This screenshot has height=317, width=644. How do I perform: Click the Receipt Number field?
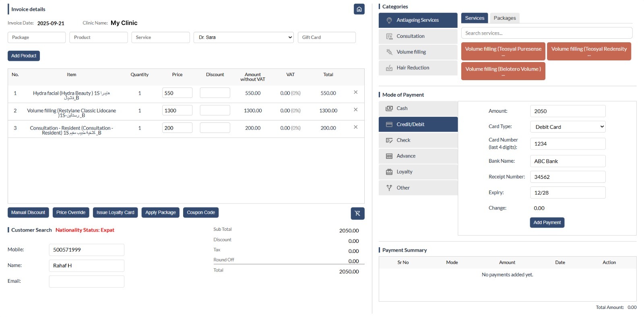tap(568, 177)
